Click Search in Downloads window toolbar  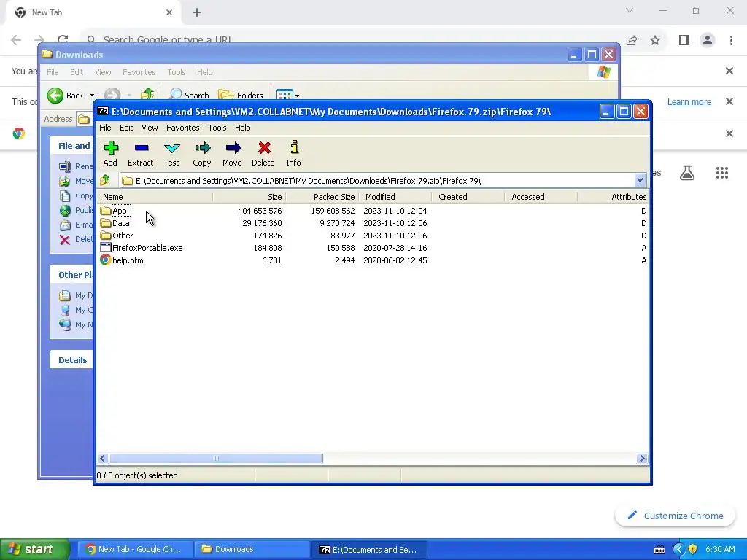point(189,95)
